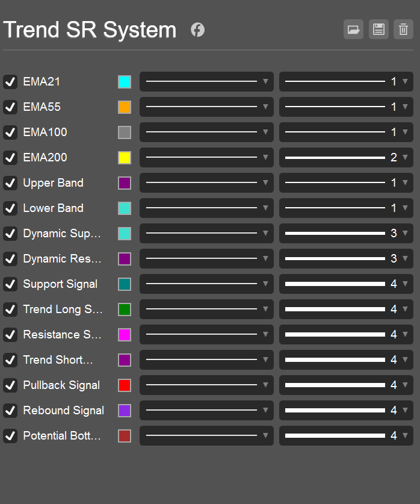Viewport: 420px width, 504px height.
Task: Uncheck the EMA21 checkbox
Action: [x=10, y=82]
